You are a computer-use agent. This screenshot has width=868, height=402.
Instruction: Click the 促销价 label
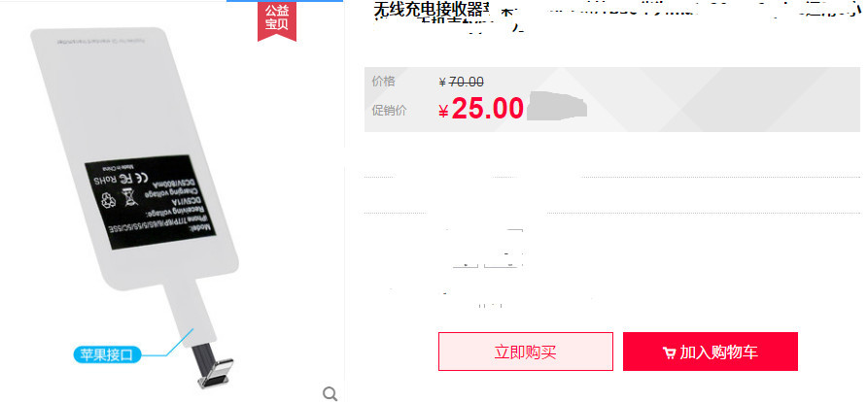coord(389,111)
